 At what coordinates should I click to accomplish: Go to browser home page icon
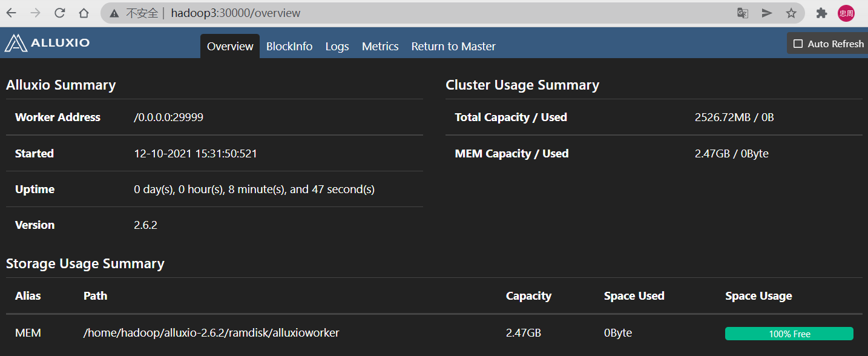pos(84,13)
